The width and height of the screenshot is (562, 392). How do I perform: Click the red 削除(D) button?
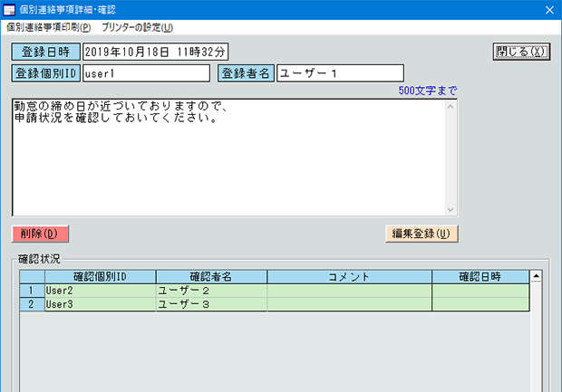tap(40, 234)
